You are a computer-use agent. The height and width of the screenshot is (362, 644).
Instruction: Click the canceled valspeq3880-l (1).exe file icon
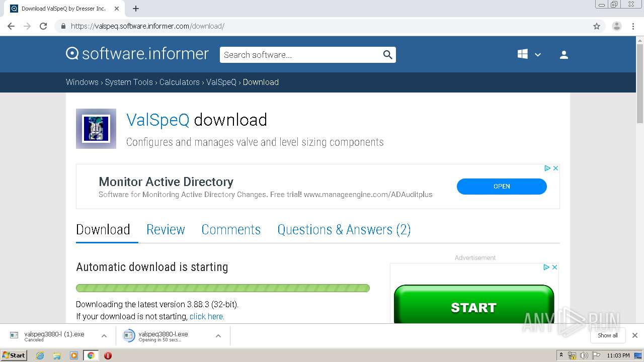(14, 335)
